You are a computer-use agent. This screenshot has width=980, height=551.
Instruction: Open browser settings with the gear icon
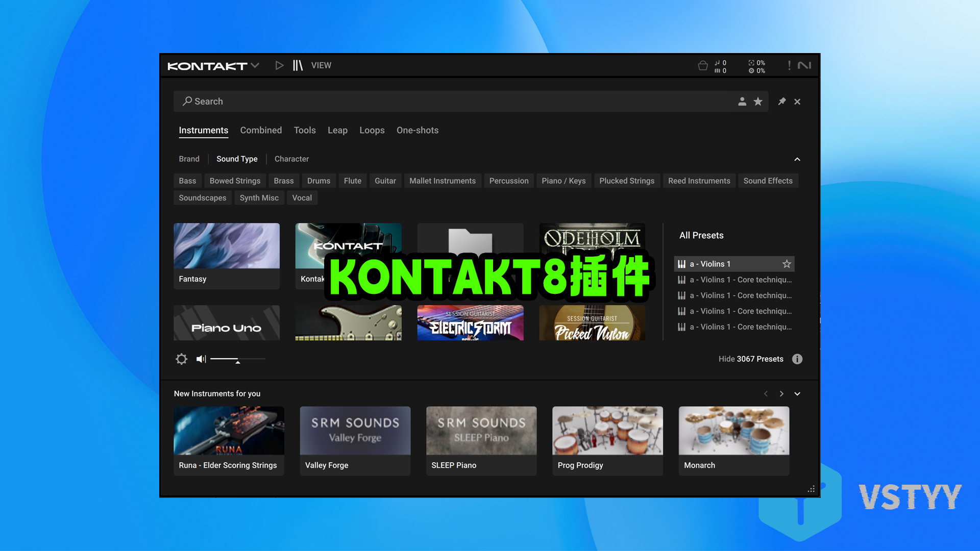[x=182, y=359]
